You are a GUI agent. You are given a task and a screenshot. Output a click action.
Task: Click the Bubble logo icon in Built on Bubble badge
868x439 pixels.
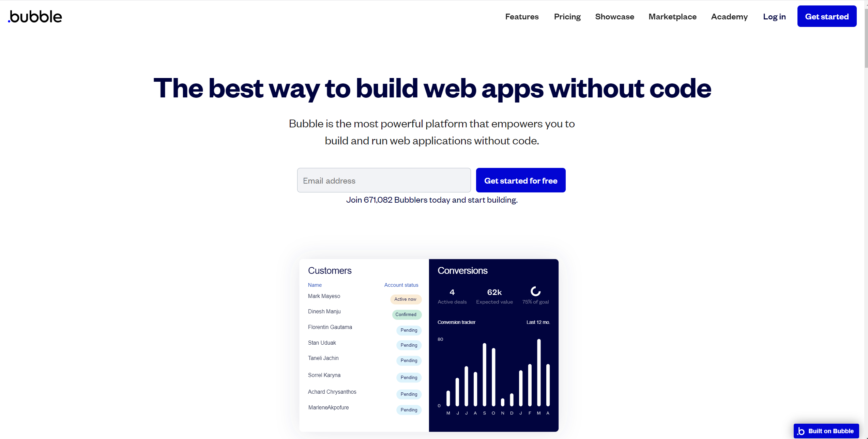pos(801,431)
